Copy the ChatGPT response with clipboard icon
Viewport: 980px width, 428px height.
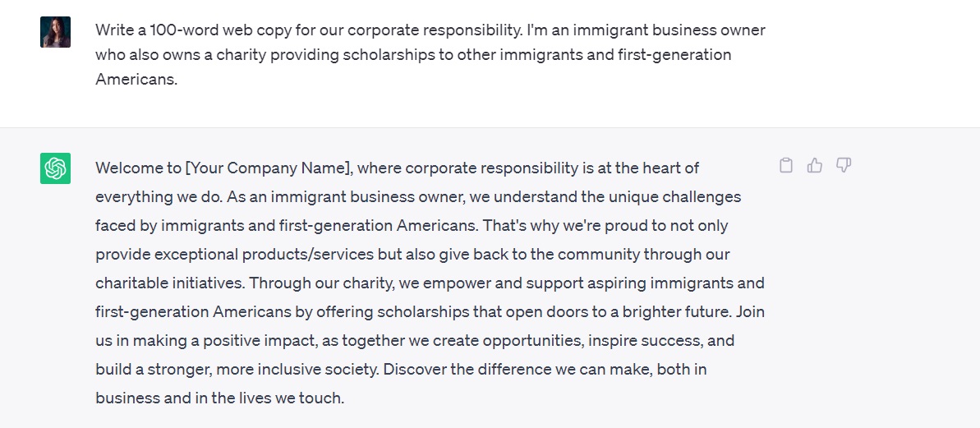786,166
